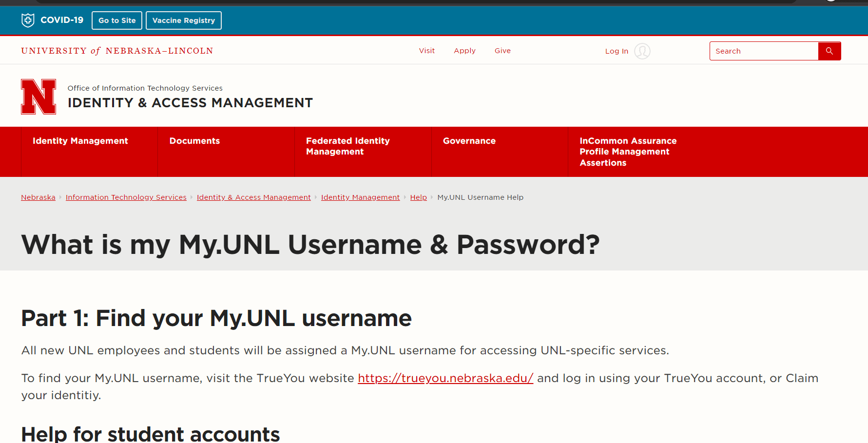Open the Vaccine Registry button
Screen dimensions: 868x443
pyautogui.click(x=184, y=20)
